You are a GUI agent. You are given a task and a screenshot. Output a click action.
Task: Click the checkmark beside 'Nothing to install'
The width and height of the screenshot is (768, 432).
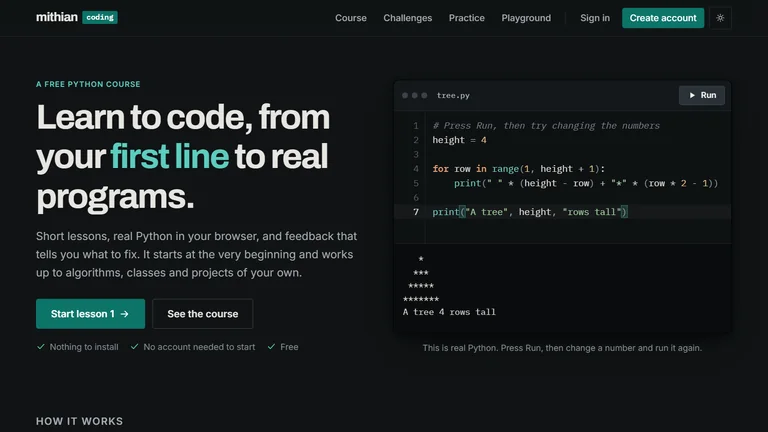point(41,347)
